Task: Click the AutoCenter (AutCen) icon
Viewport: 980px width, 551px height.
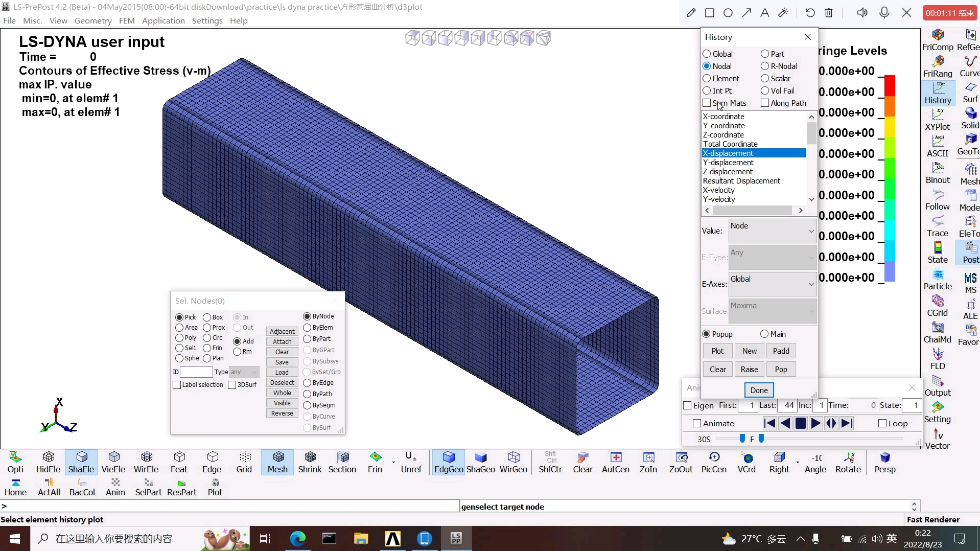Action: coord(615,462)
